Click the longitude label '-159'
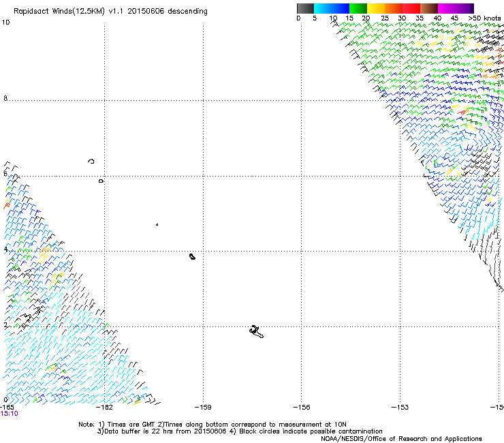 point(203,408)
